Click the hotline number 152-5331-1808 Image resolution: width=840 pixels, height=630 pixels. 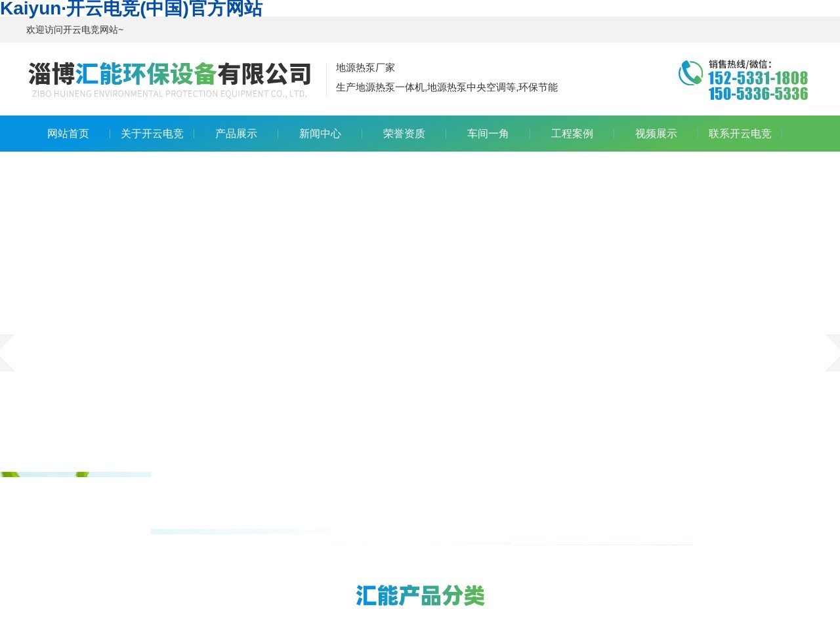pos(757,78)
